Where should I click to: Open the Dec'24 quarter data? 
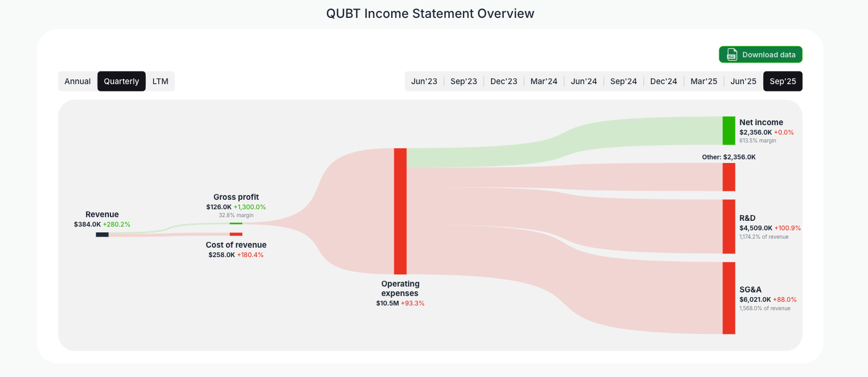tap(663, 81)
